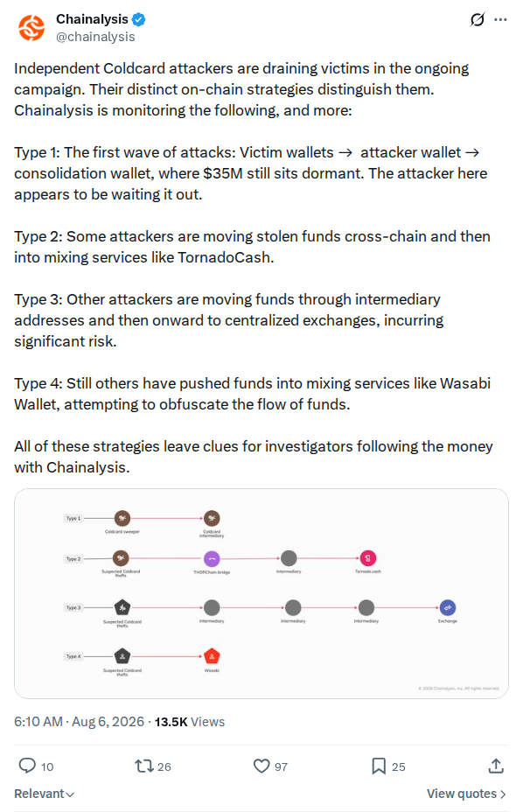Click the 6:10 AM Aug 6 timestamp
523x812 pixels.
pos(80,721)
